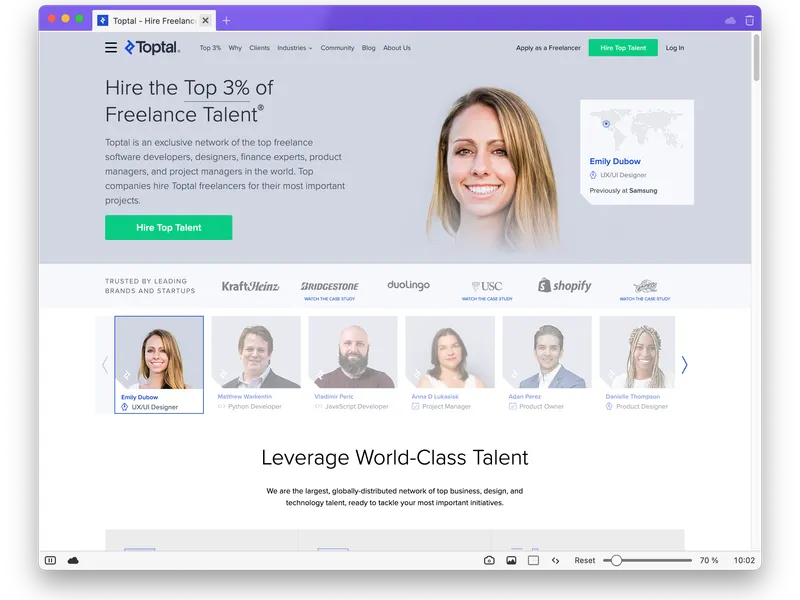Expand the Industries dropdown menu
The image size is (800, 600).
tap(294, 48)
